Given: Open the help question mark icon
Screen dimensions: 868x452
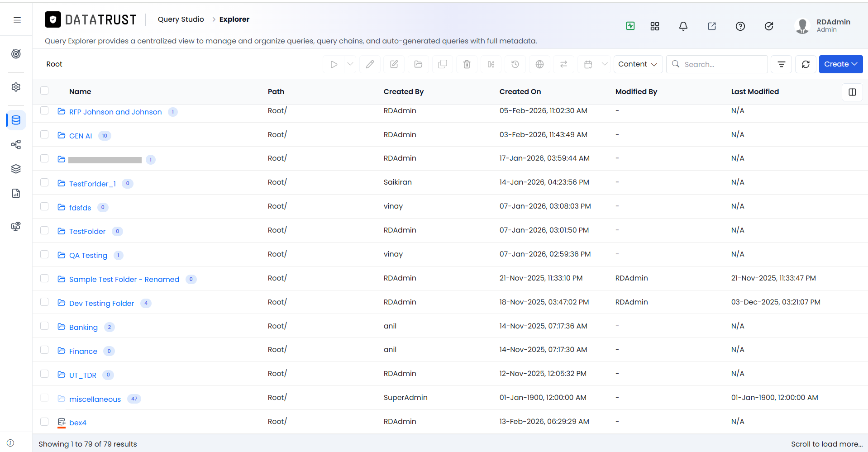Looking at the screenshot, I should (740, 26).
